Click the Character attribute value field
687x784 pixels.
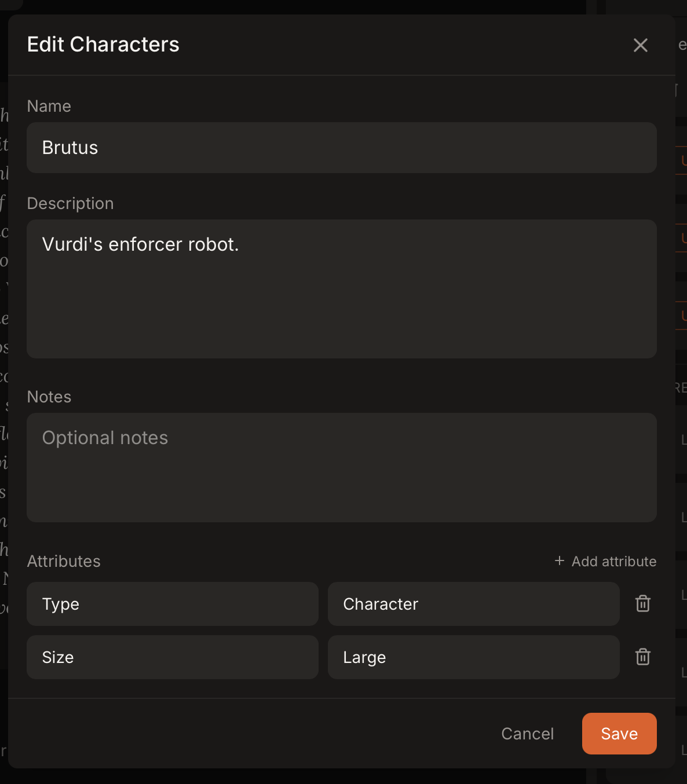click(473, 604)
